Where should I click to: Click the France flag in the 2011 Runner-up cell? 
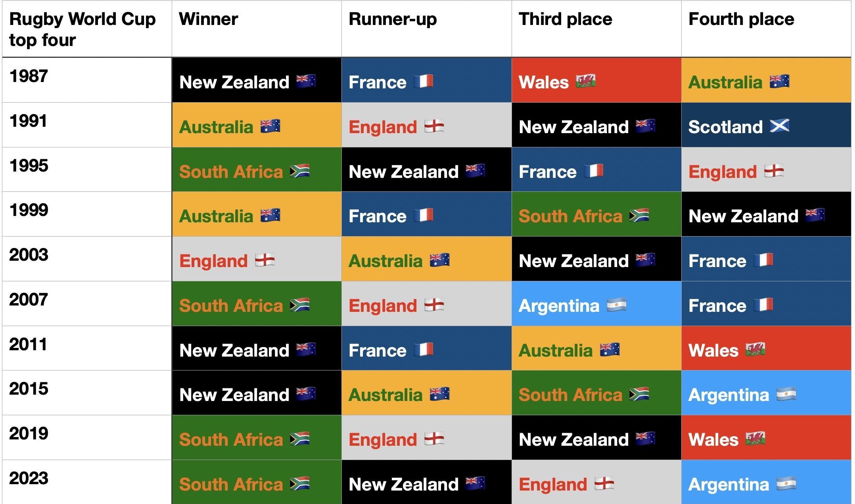pyautogui.click(x=424, y=350)
